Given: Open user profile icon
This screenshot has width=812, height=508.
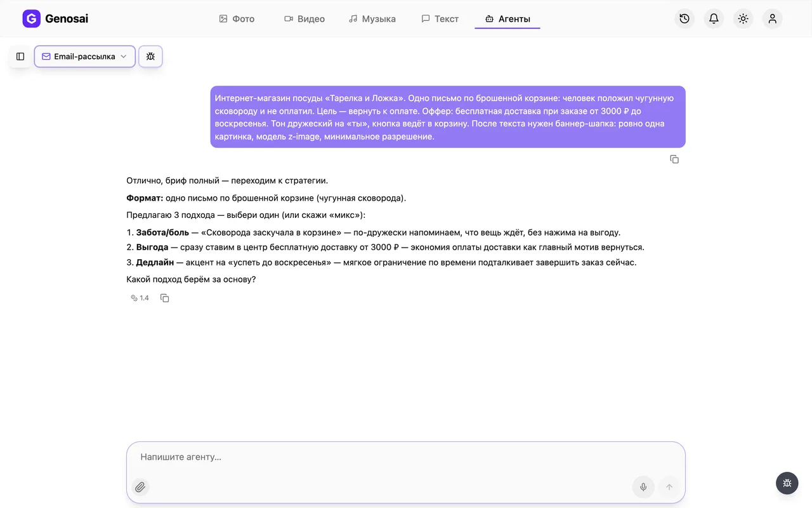Looking at the screenshot, I should [x=773, y=19].
